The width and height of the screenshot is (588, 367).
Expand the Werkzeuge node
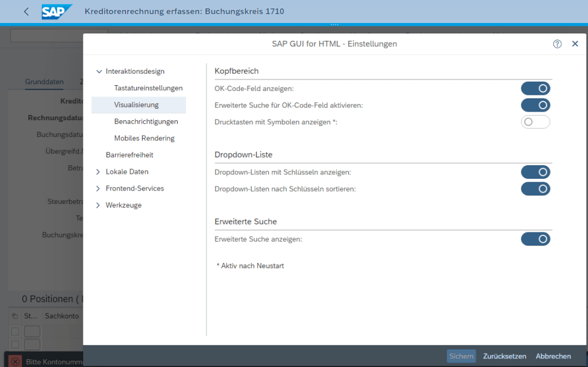point(98,205)
